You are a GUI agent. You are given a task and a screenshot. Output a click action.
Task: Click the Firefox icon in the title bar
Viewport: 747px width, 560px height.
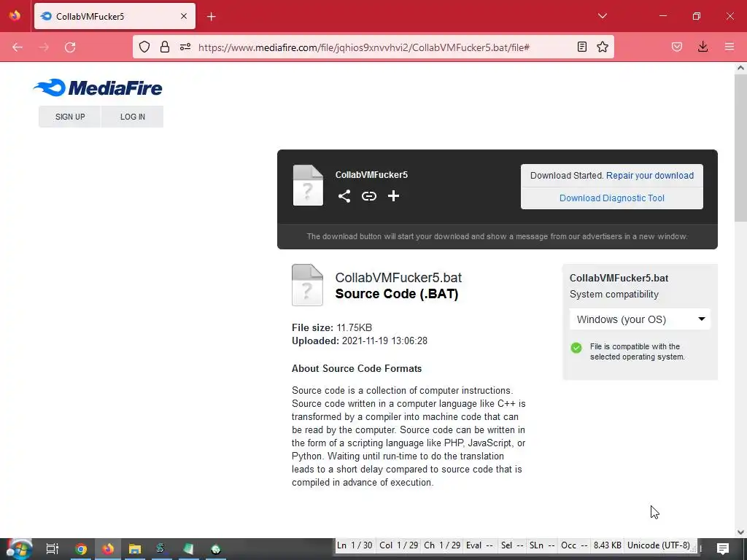[x=15, y=16]
